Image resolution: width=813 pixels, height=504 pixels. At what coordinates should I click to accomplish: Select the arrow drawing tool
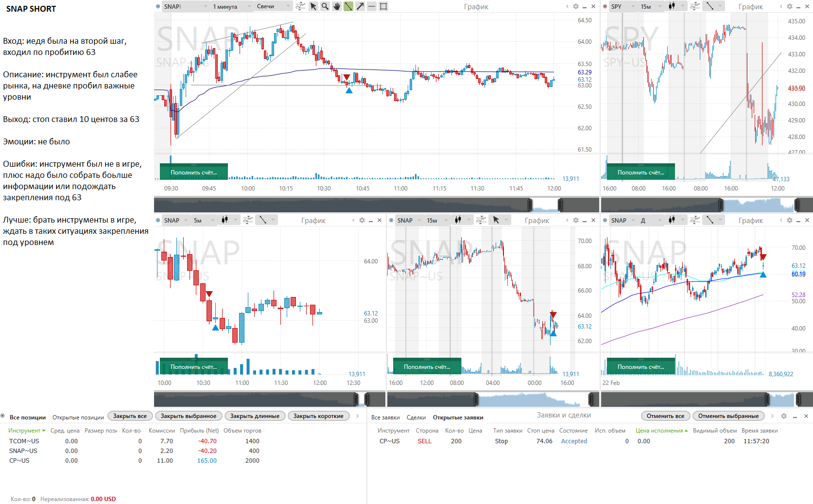coord(360,6)
